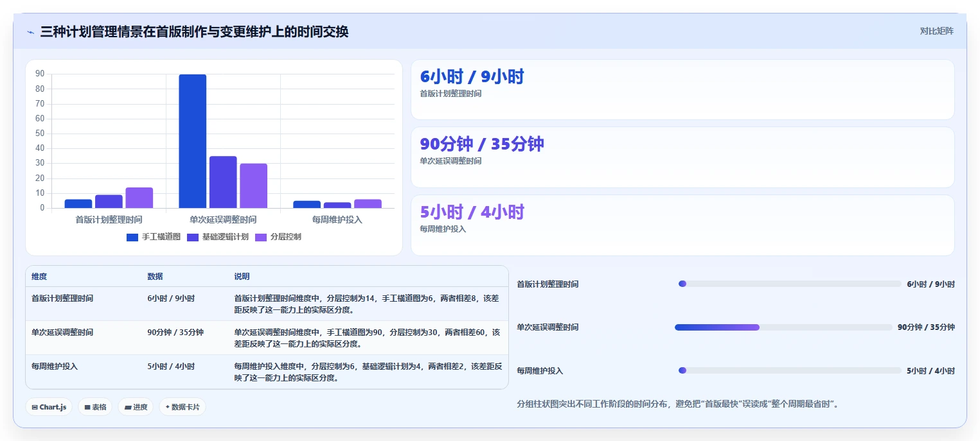Toggle the 分层控制 legend item

278,237
